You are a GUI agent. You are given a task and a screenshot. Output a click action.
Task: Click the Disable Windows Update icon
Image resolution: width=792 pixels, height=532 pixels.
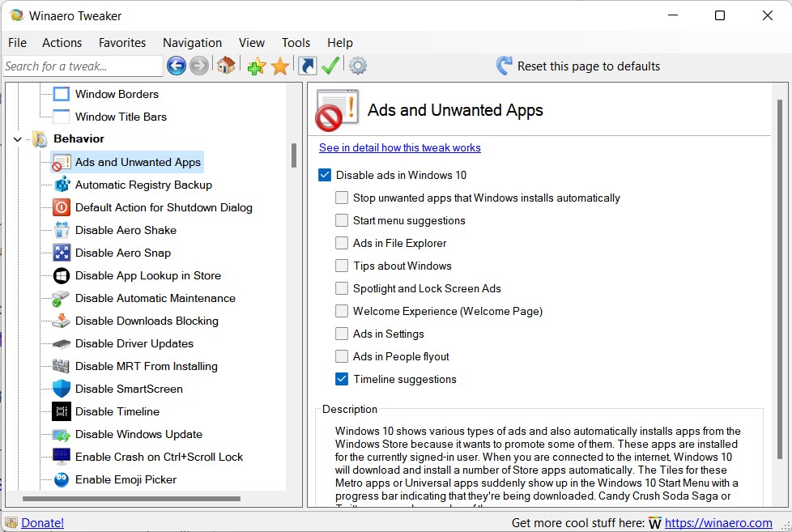[62, 434]
